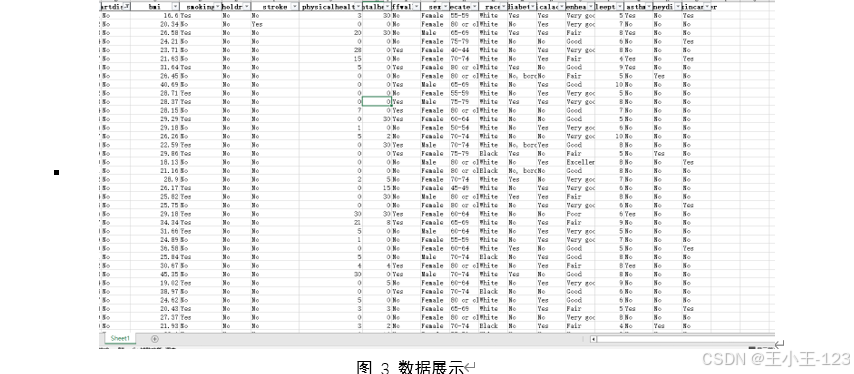Select the bmi cell 18.13
The height and width of the screenshot is (374, 854).
pyautogui.click(x=155, y=162)
